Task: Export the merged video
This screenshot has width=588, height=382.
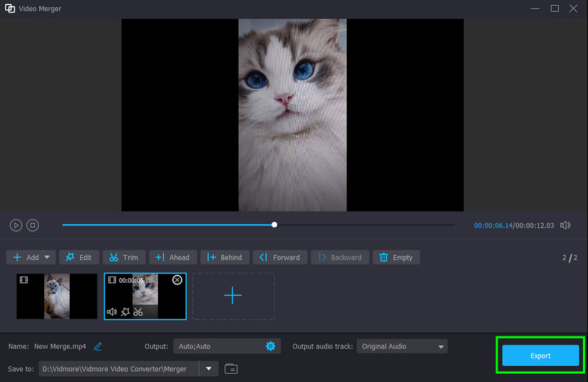Action: [540, 356]
